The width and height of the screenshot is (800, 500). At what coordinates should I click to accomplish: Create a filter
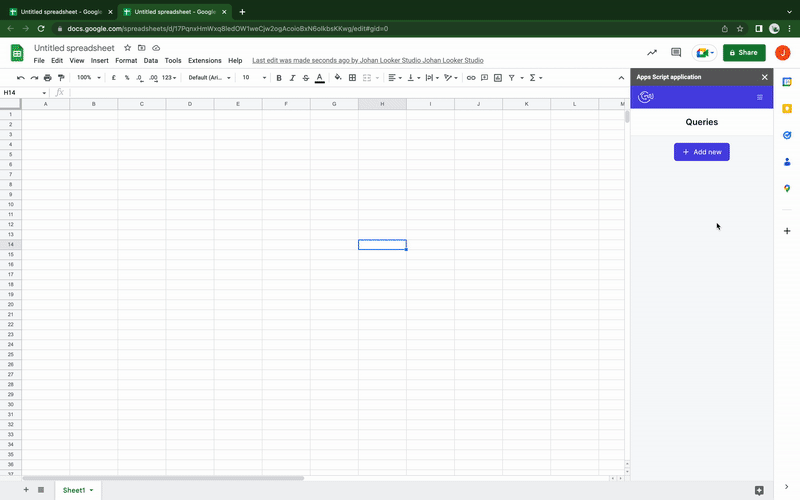click(x=511, y=78)
